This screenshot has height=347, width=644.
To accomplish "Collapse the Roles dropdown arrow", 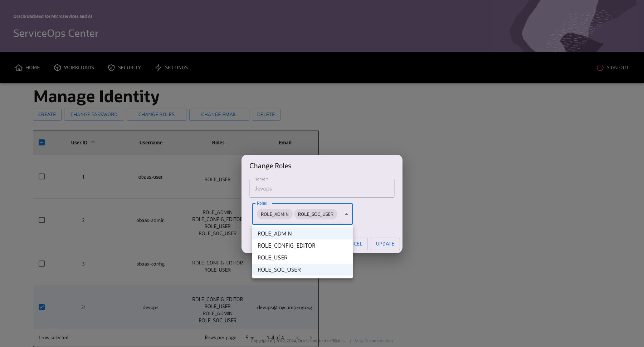I will pyautogui.click(x=346, y=214).
